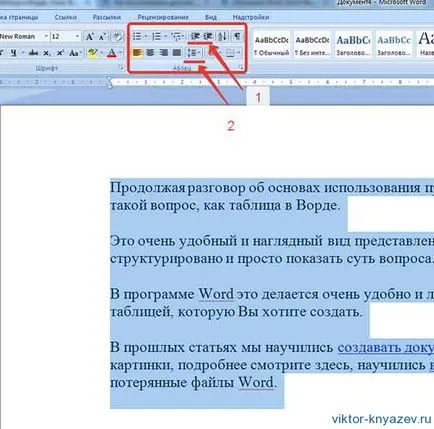Click the clear formatting eraser icon

117,37
